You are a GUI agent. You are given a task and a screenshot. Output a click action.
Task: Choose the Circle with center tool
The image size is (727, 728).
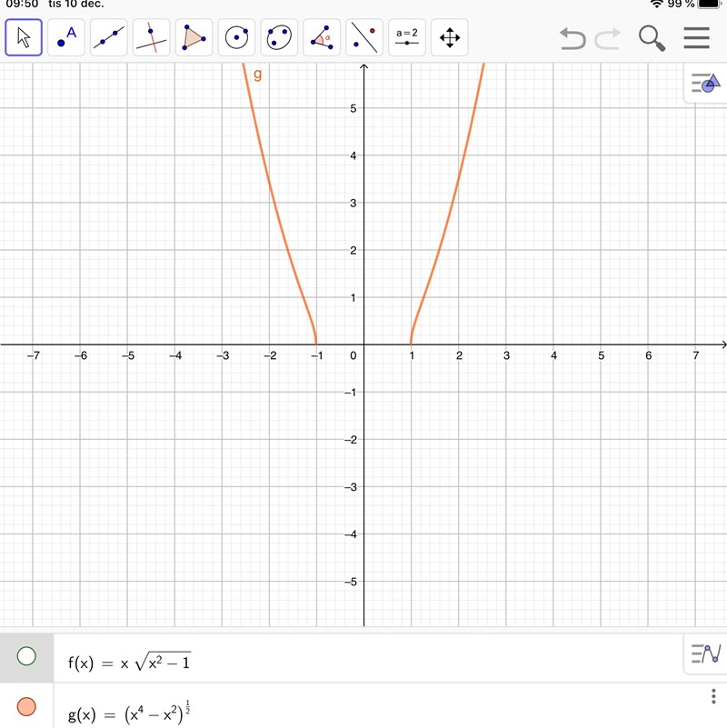pos(237,38)
